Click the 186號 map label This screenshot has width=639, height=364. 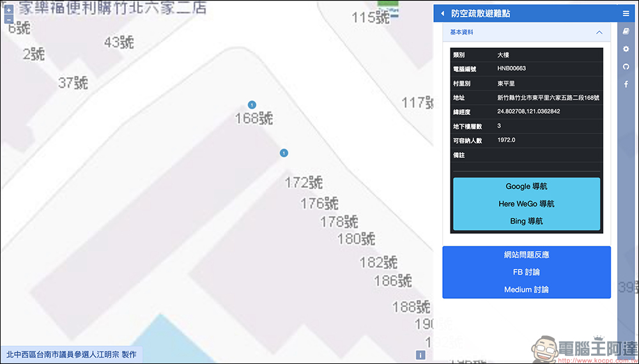(x=393, y=280)
